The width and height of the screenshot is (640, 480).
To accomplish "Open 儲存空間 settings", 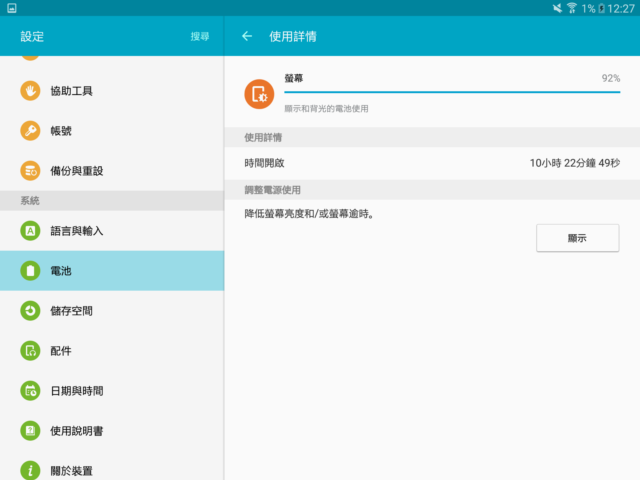I will 112,311.
